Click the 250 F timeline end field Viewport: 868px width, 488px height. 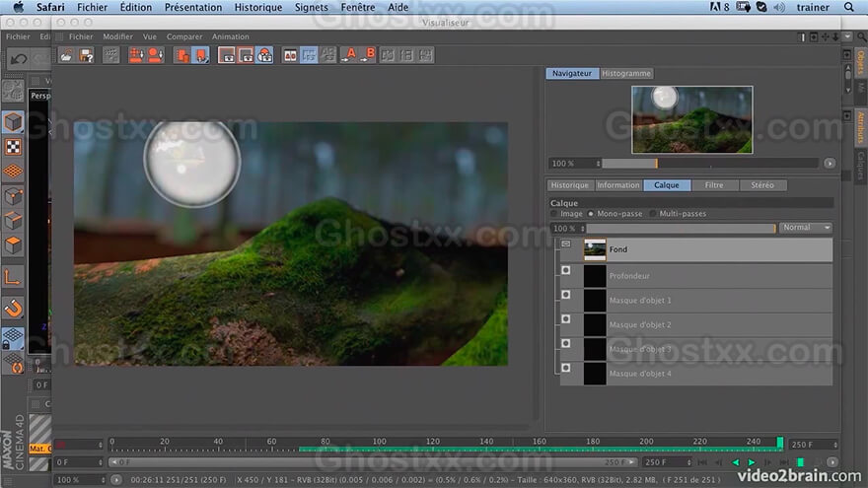[x=813, y=445]
